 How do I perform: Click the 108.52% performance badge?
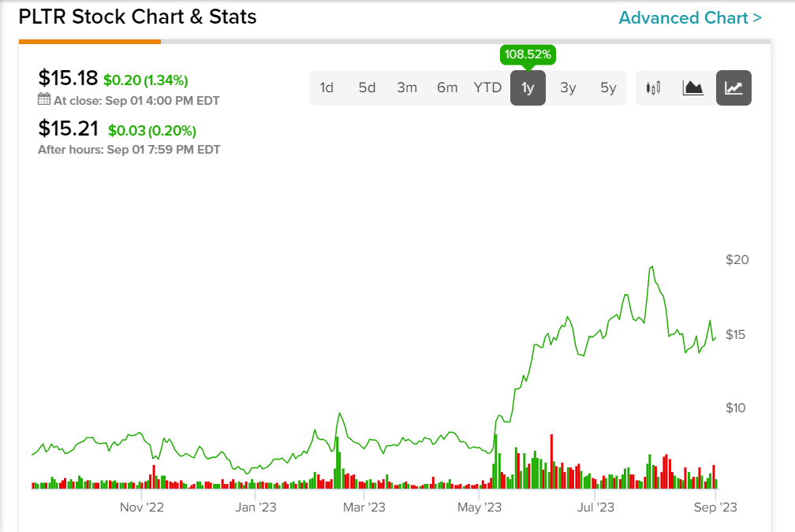pyautogui.click(x=528, y=54)
